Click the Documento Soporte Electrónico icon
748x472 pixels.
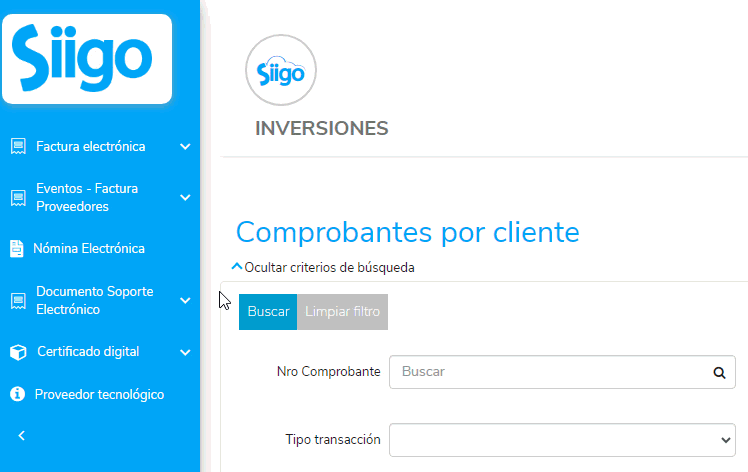(x=18, y=301)
